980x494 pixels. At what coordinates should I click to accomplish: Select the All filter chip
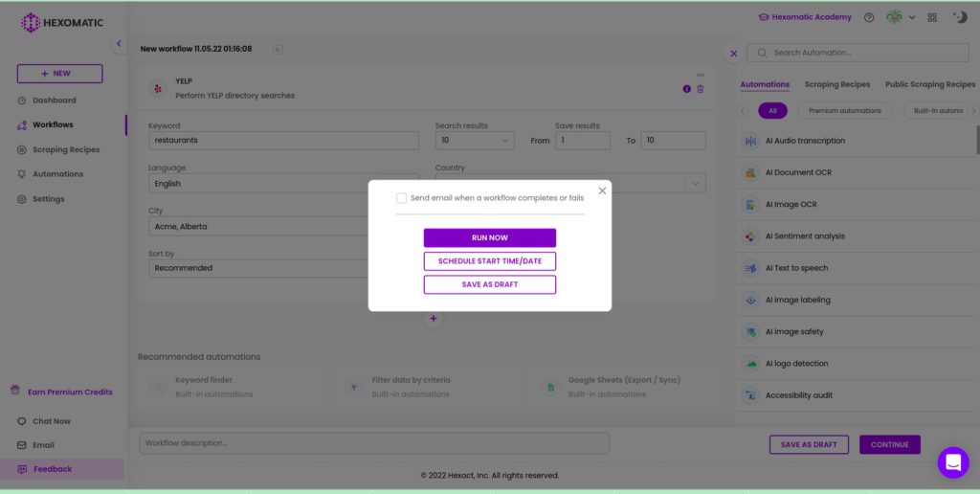[x=772, y=111]
